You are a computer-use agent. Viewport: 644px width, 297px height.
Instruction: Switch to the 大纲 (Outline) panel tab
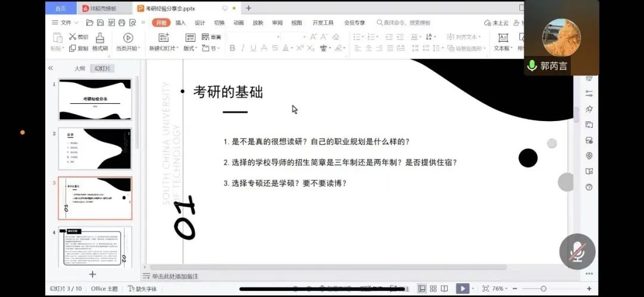[80, 69]
